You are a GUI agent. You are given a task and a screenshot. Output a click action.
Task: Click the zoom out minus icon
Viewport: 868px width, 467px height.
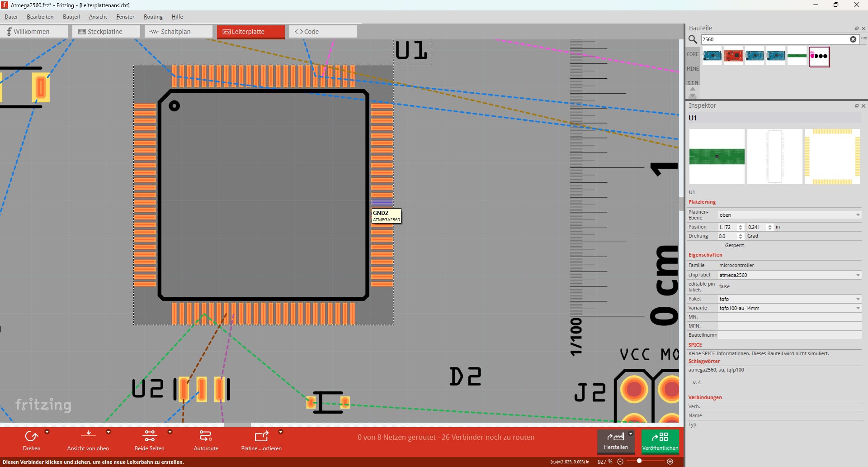point(620,462)
